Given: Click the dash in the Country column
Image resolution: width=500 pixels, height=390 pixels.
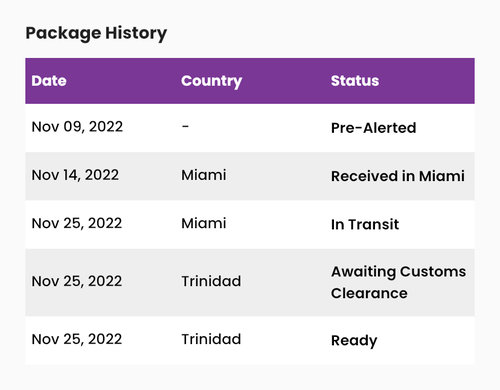Looking at the screenshot, I should coord(185,126).
